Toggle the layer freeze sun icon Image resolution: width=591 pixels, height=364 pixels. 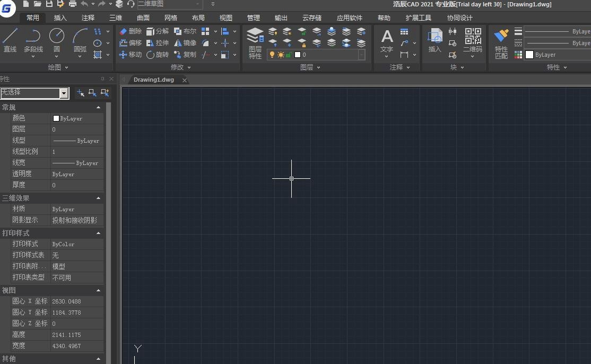(x=281, y=55)
